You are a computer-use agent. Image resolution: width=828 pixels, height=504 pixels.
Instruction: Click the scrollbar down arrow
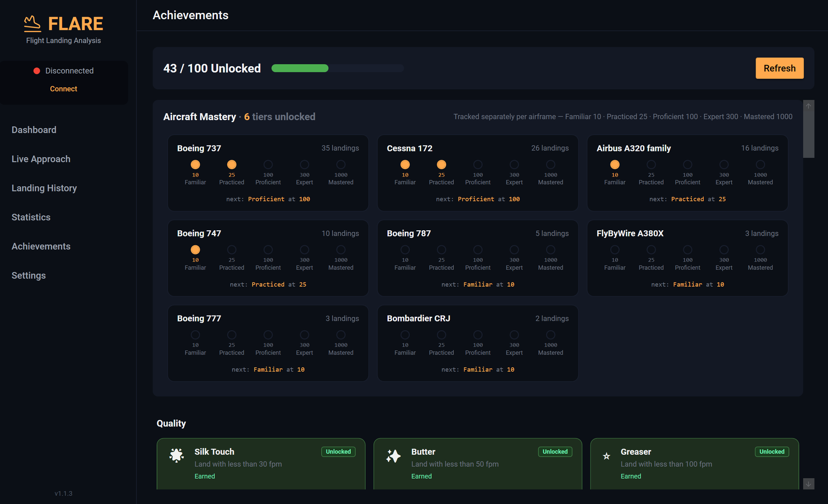(809, 484)
